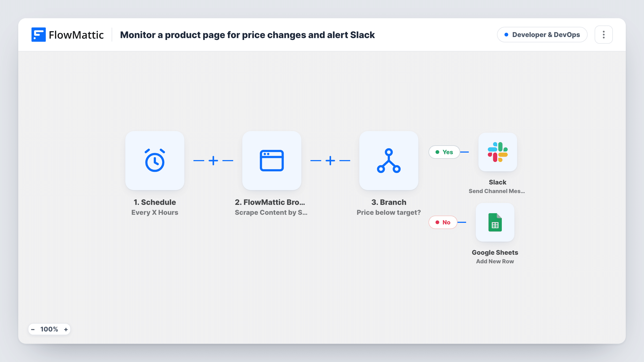Zoom in with the plus button

[x=66, y=329]
